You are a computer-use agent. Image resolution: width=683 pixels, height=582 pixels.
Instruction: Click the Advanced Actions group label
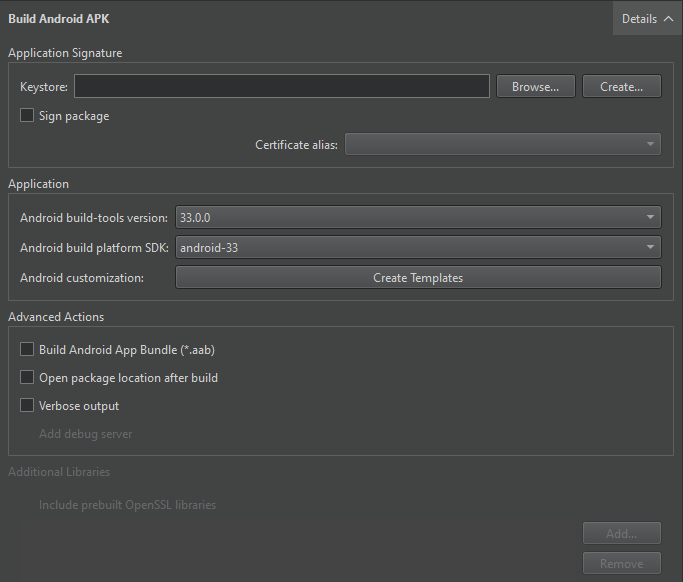tap(56, 317)
